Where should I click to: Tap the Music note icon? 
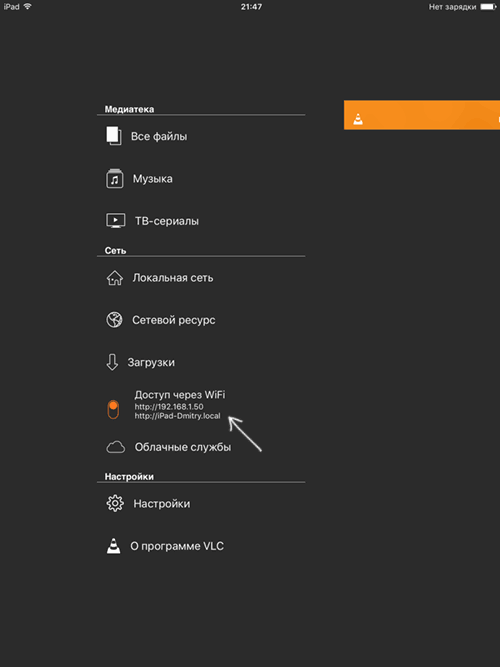(x=114, y=179)
